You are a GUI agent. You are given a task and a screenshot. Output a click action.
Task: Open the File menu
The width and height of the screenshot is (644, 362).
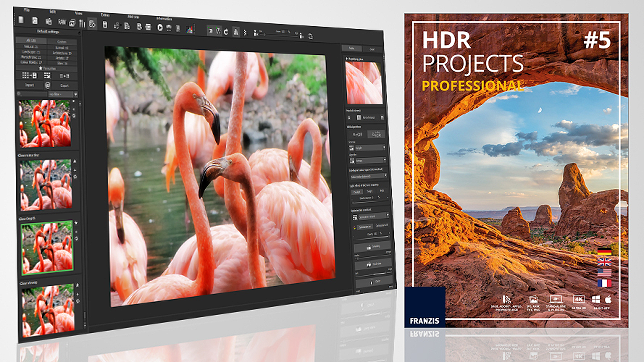tap(27, 10)
